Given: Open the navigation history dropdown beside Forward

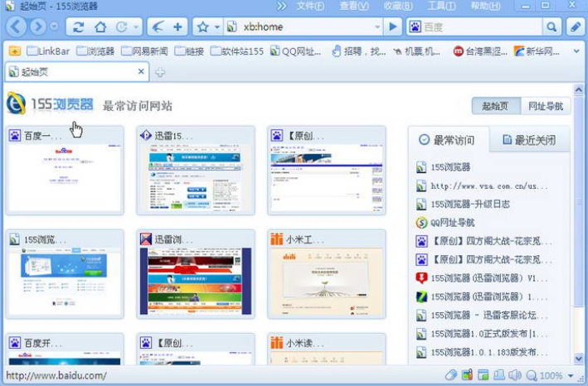Looking at the screenshot, I should point(55,27).
